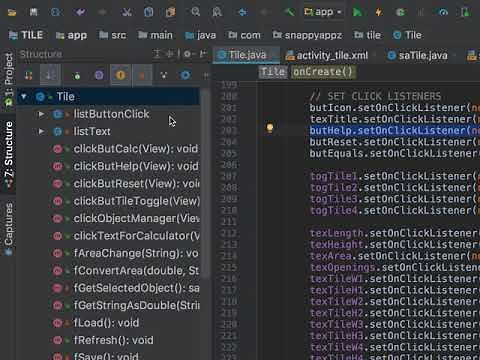
Task: Click the lightning Apply Changes icon
Action: pos(379,13)
